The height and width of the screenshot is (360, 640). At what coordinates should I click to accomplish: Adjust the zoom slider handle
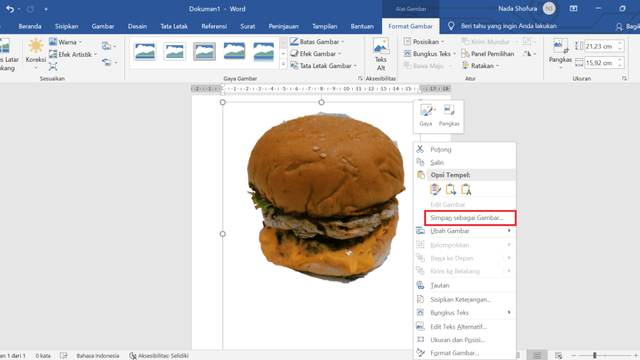[x=595, y=356]
